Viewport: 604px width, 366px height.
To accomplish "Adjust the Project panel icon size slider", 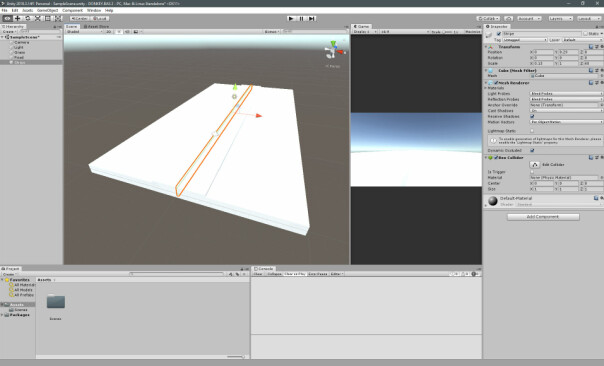I will pos(236,357).
